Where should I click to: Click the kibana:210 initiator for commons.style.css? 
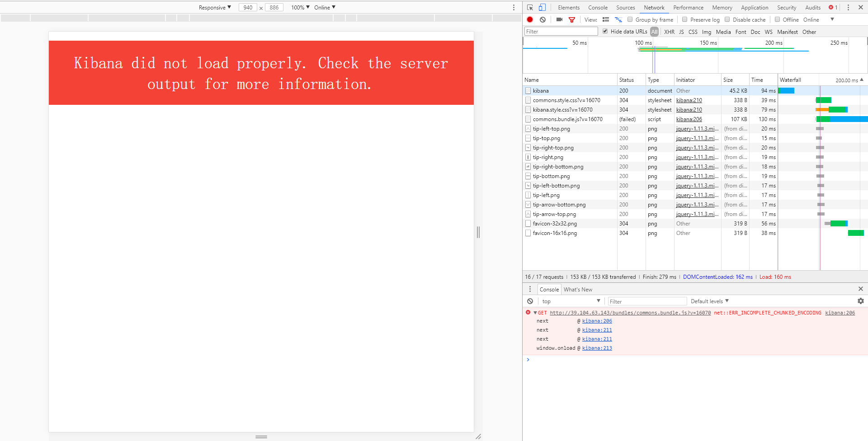point(689,100)
